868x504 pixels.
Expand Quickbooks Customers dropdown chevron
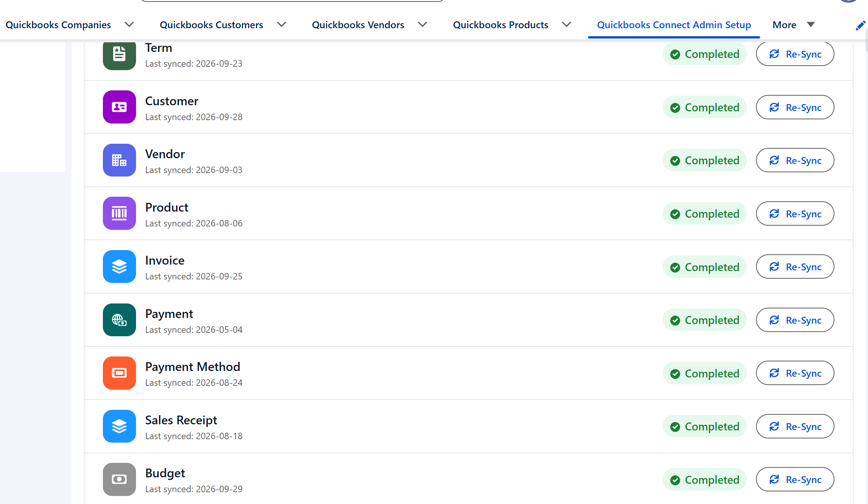282,25
